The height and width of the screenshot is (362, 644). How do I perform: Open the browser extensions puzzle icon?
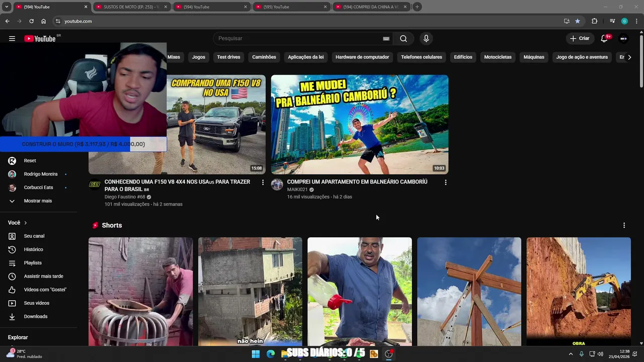point(594,21)
